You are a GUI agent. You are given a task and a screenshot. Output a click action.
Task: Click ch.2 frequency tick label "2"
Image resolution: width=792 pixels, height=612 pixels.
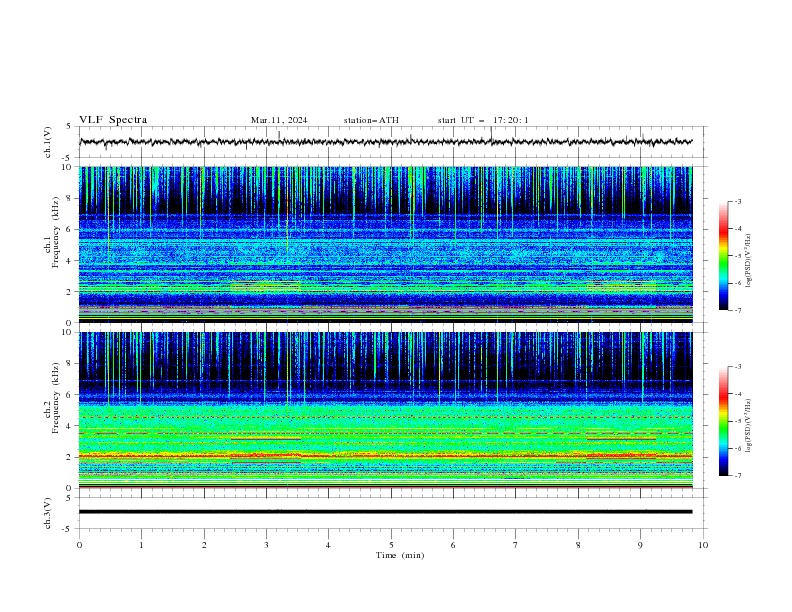pos(70,457)
